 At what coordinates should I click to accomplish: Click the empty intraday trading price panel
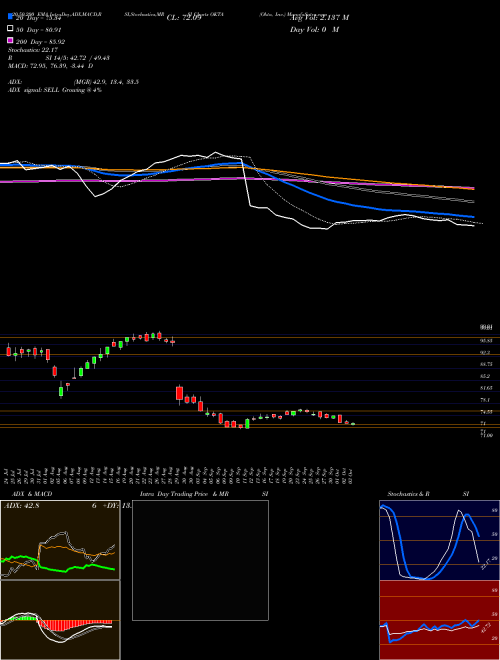(200, 560)
